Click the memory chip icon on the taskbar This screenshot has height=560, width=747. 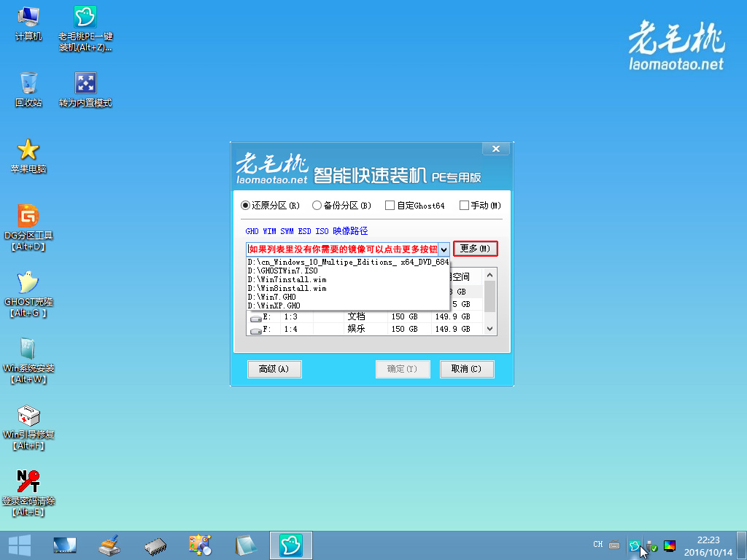[x=155, y=545]
